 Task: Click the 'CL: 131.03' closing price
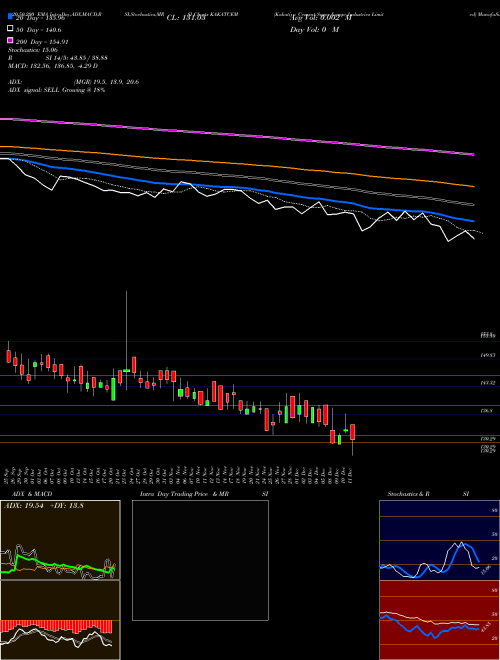[186, 18]
